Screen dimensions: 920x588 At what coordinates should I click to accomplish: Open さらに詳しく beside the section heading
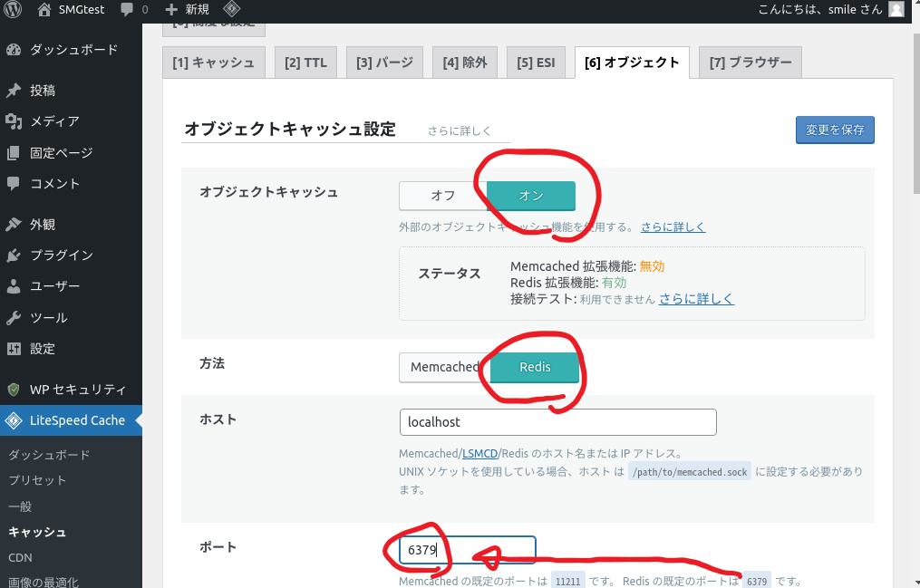(x=459, y=131)
